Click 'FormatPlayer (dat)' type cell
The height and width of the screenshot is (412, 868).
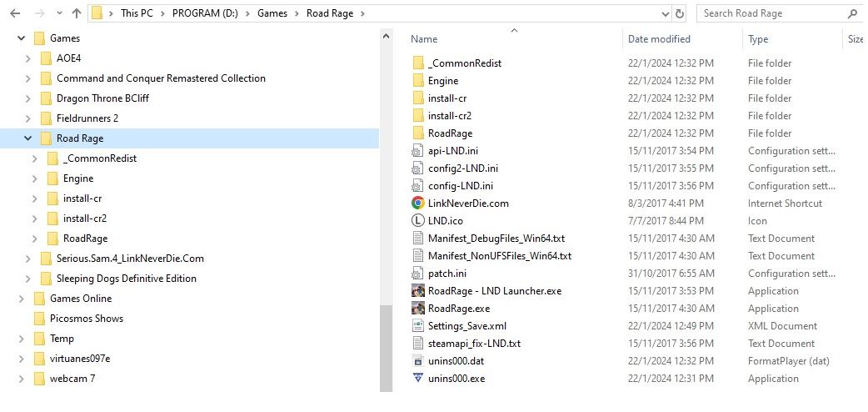click(x=788, y=361)
